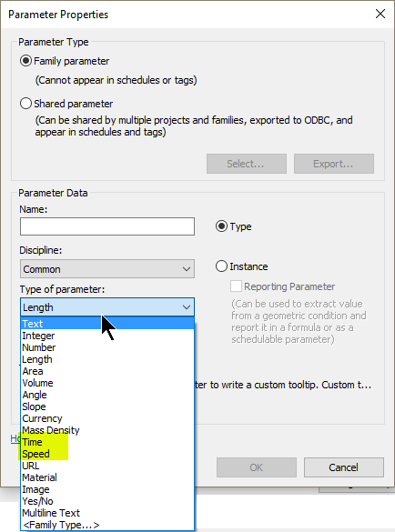395x532 pixels.
Task: Choose the Shared parameter option
Action: point(25,104)
